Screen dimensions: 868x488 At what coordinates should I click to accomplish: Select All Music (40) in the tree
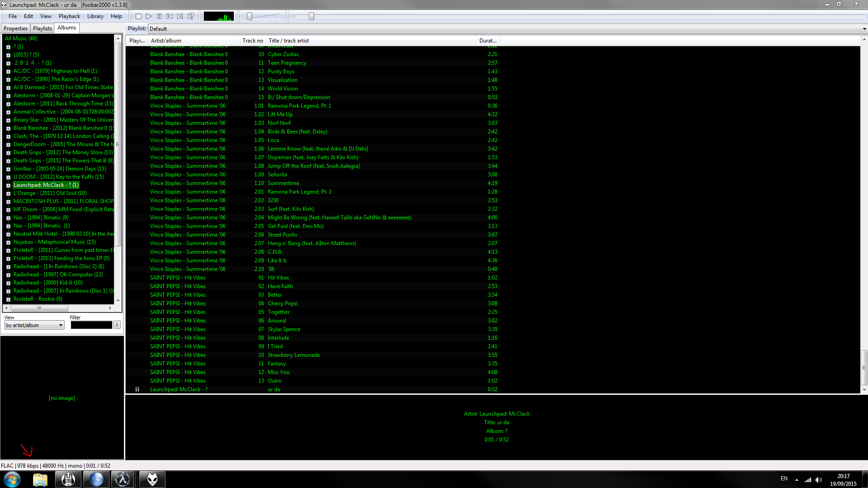coord(21,38)
